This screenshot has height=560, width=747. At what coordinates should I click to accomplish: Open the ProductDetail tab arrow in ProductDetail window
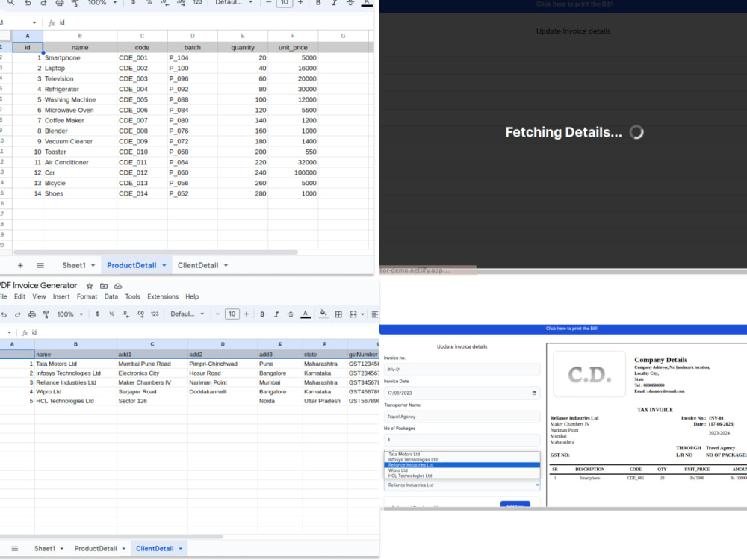pyautogui.click(x=164, y=265)
